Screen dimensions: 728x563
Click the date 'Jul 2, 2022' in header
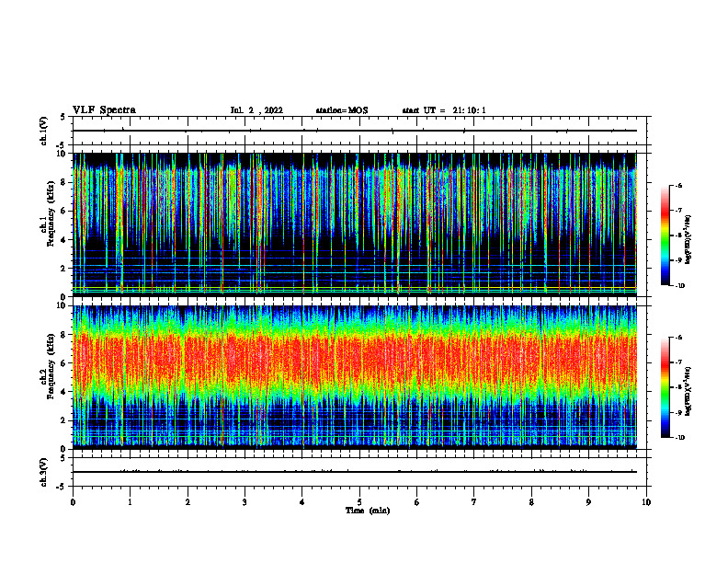point(256,110)
